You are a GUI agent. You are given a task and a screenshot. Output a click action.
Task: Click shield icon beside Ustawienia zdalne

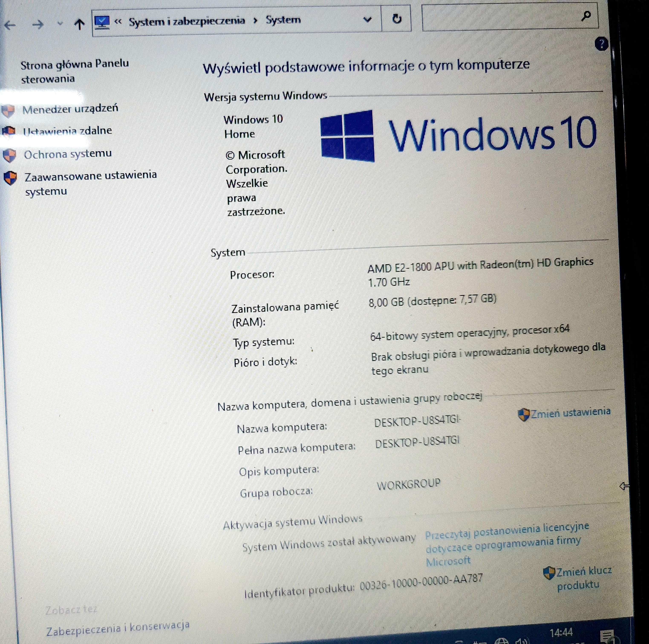(x=9, y=131)
